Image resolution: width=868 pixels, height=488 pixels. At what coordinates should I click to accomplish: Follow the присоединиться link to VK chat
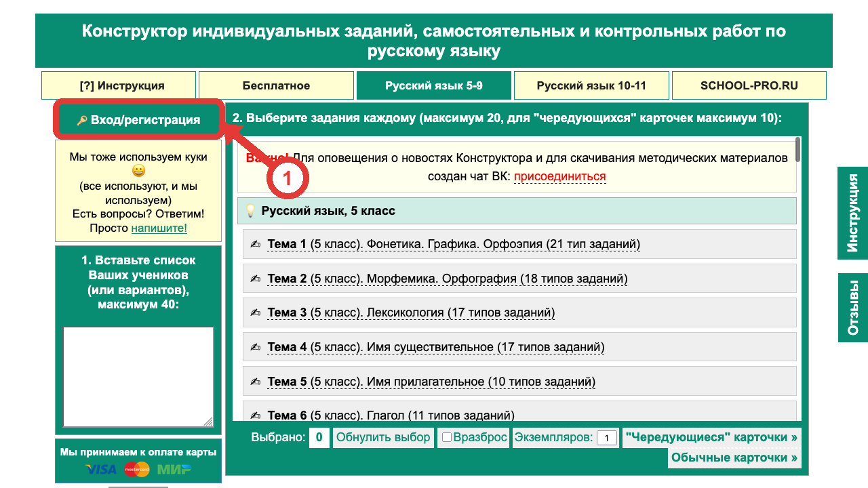[x=559, y=176]
